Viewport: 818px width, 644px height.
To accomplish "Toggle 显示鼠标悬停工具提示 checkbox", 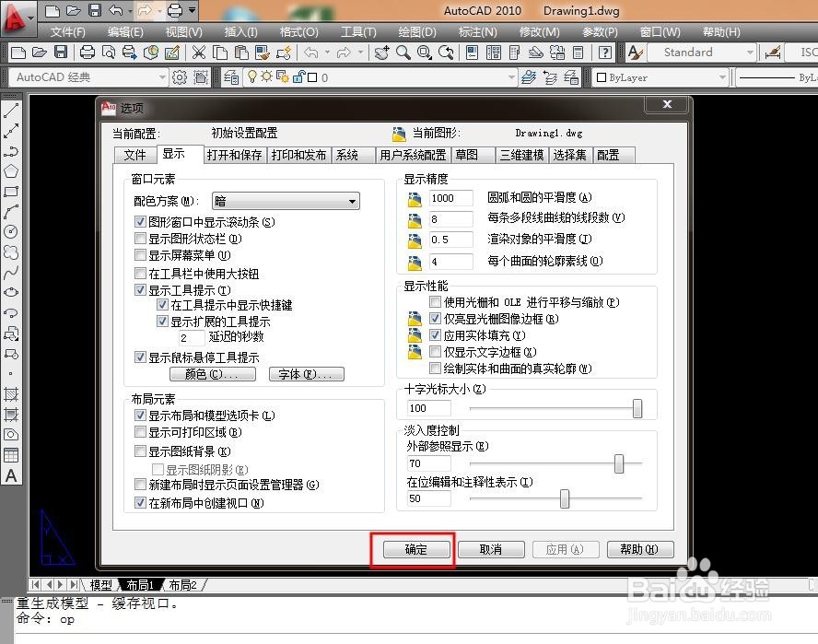I will 140,357.
